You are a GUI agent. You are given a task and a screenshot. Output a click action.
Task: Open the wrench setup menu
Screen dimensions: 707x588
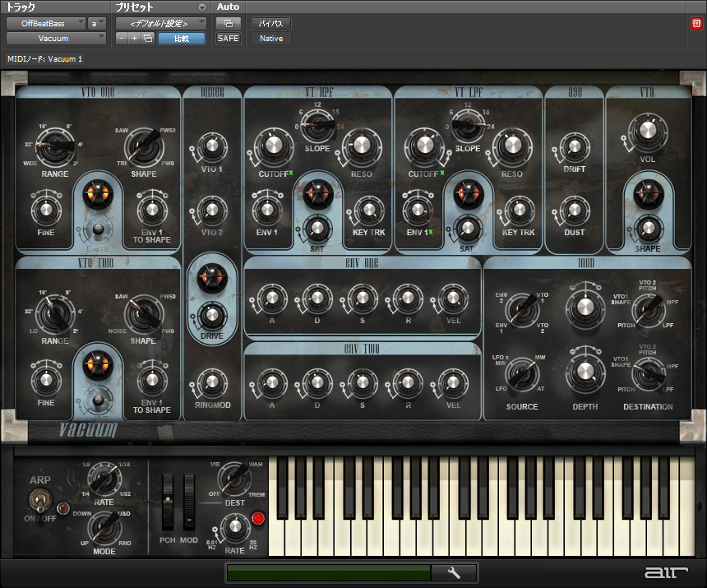[x=454, y=572]
